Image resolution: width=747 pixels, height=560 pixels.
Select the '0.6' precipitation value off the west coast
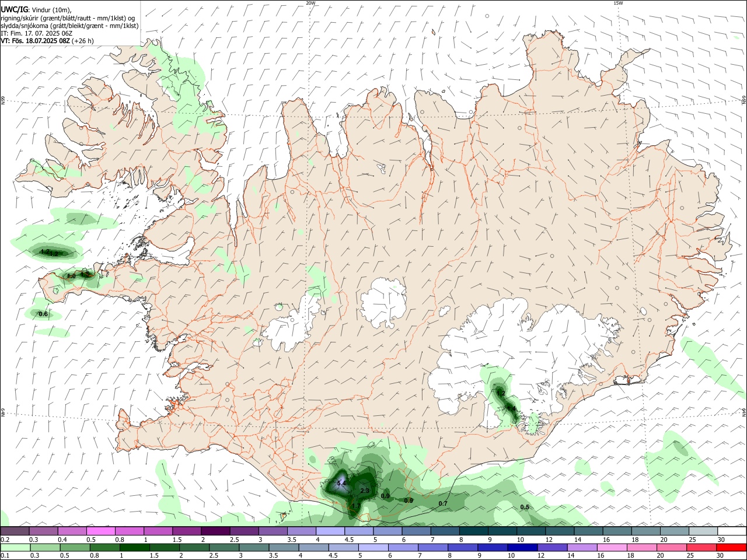43,314
